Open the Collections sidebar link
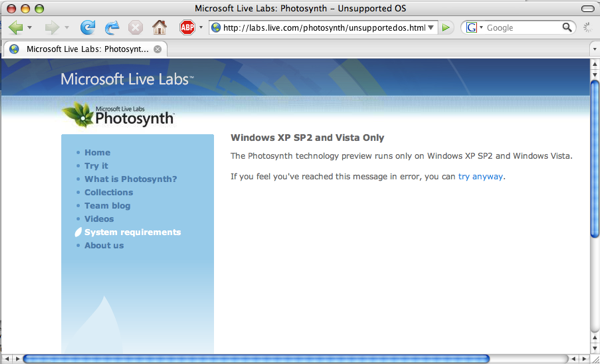The height and width of the screenshot is (364, 600). click(109, 192)
